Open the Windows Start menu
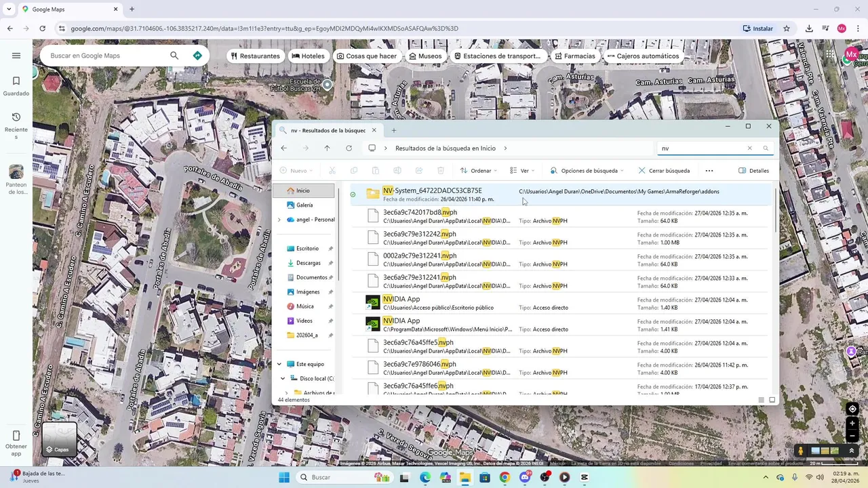 tap(284, 477)
